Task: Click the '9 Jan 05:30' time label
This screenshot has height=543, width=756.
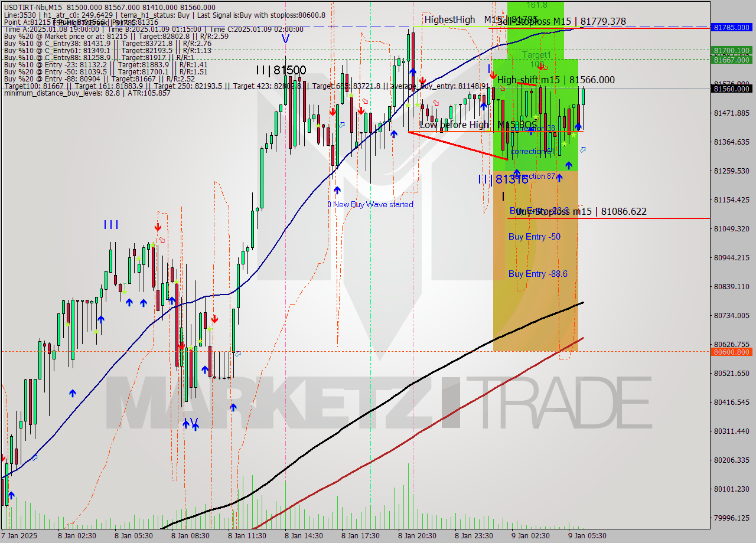Action: (x=587, y=536)
